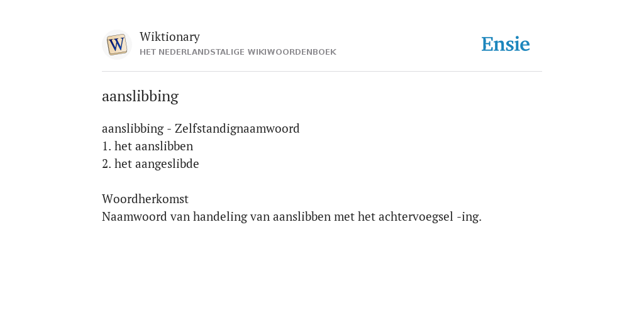Image resolution: width=644 pixels, height=322 pixels.
Task: Click the 'Woordherkomst' section label
Action: point(145,199)
